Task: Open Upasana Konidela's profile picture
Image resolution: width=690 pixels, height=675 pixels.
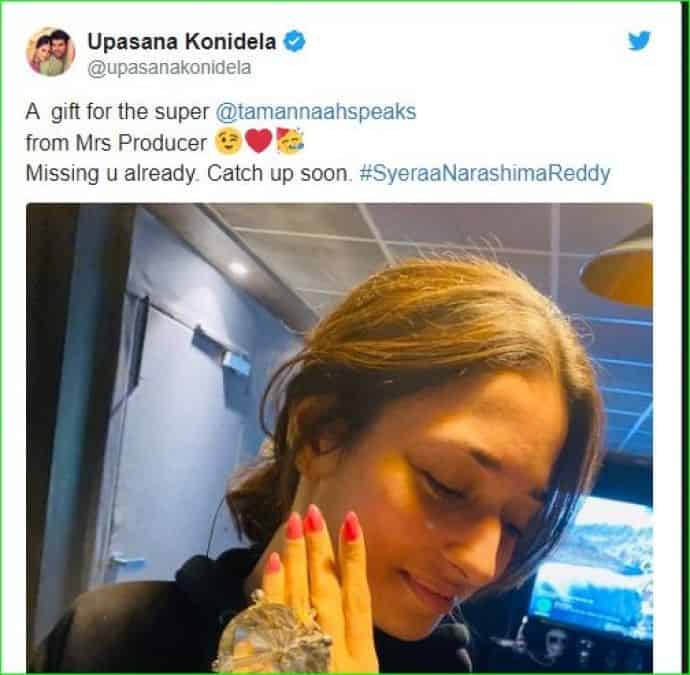Action: 51,51
